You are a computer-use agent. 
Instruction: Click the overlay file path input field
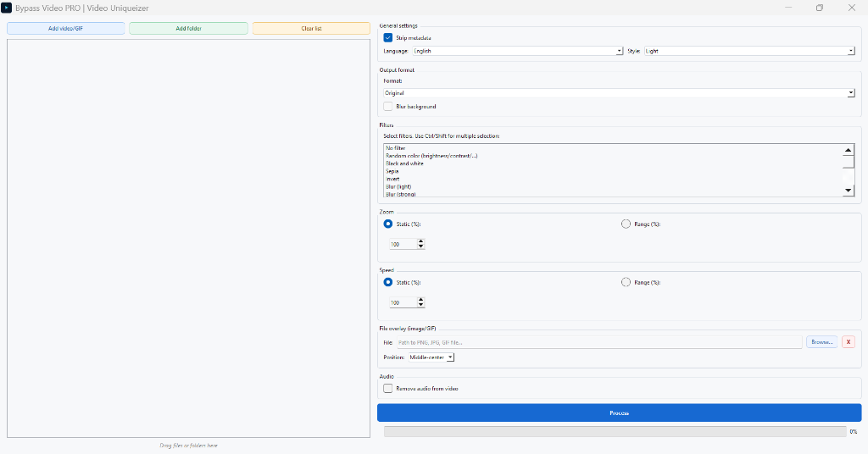click(x=599, y=342)
